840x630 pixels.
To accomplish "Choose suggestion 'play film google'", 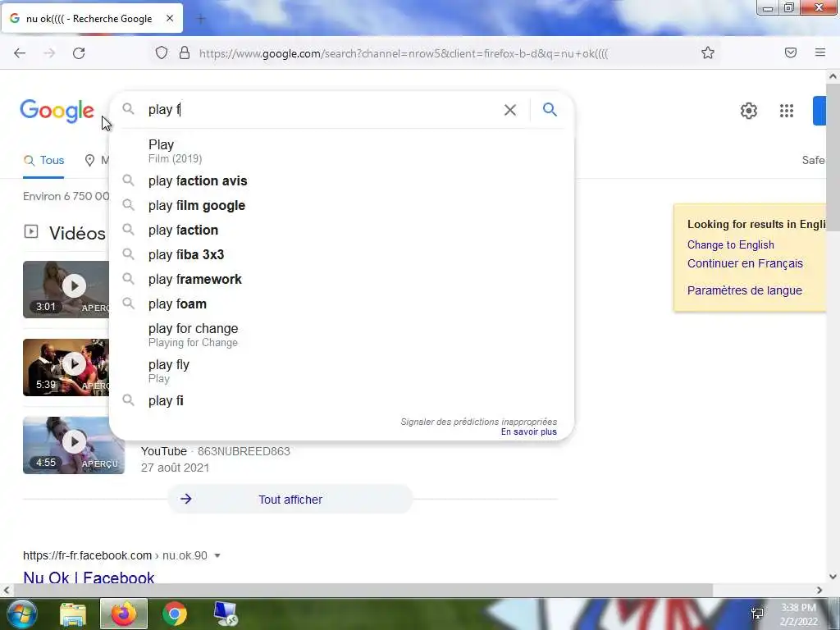I will click(342, 206).
